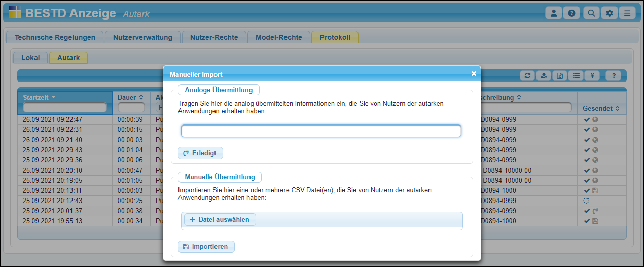Viewport: 644px width, 267px height.
Task: Sort by the Gesendet column header
Action: [x=601, y=109]
